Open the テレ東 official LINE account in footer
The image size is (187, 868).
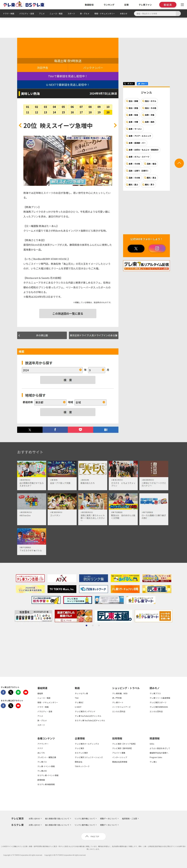point(18,692)
